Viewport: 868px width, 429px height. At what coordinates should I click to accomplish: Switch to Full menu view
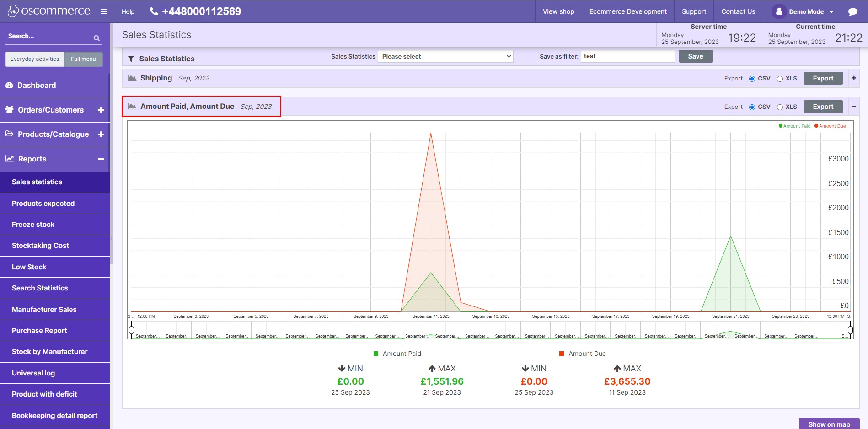(x=83, y=59)
